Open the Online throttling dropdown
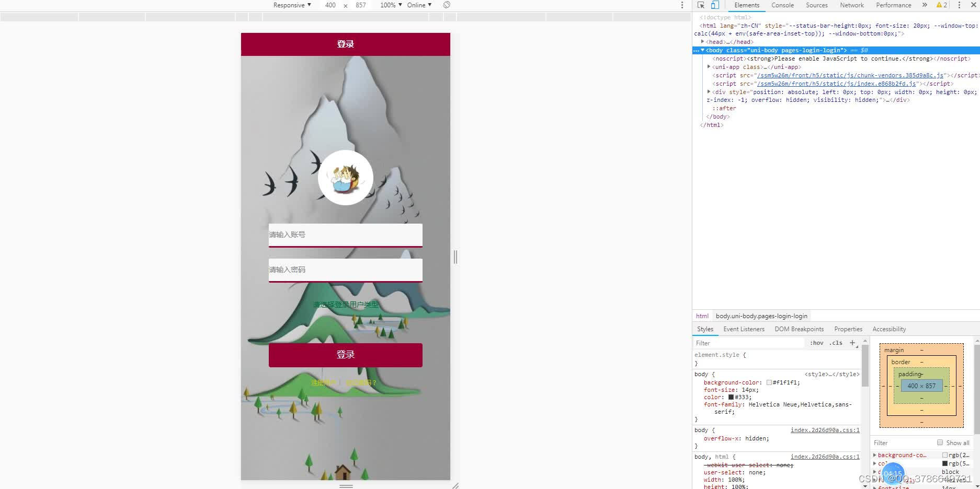This screenshot has height=489, width=980. click(419, 5)
